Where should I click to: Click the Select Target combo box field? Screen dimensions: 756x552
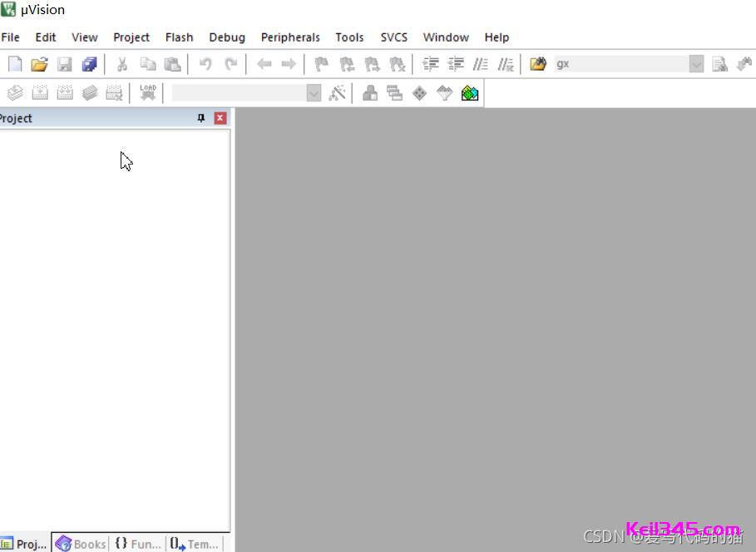point(240,92)
